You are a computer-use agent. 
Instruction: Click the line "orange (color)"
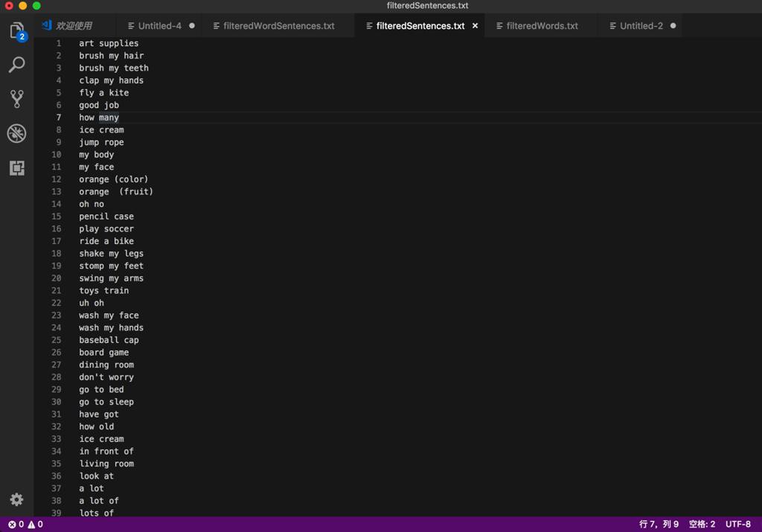[114, 179]
